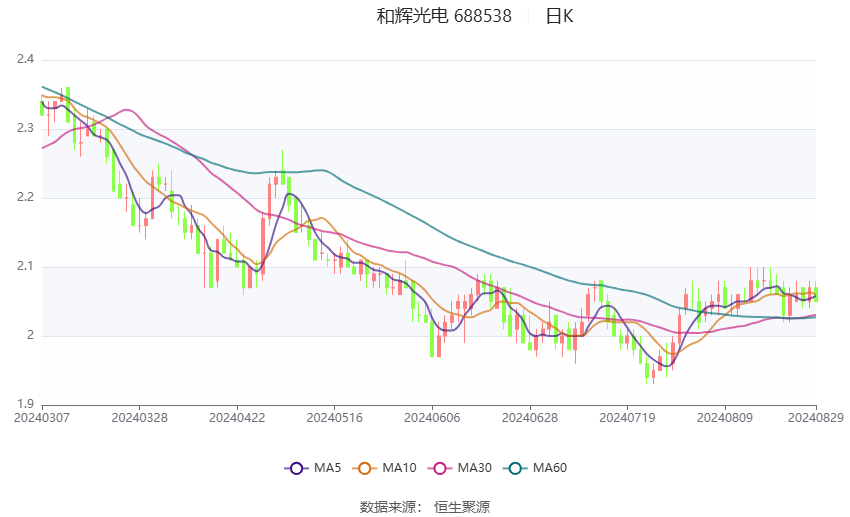Click x-axis date label 20240809

pos(725,418)
